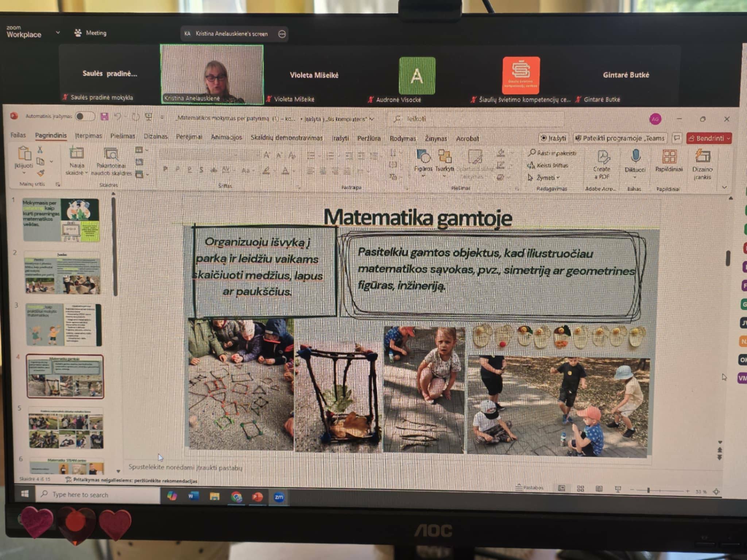The width and height of the screenshot is (747, 560).
Task: Click the Įklijuoti paste clipboard icon
Action: [x=24, y=153]
